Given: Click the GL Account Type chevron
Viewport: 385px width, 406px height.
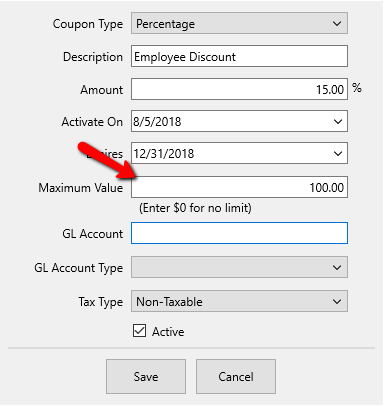Looking at the screenshot, I should click(337, 267).
